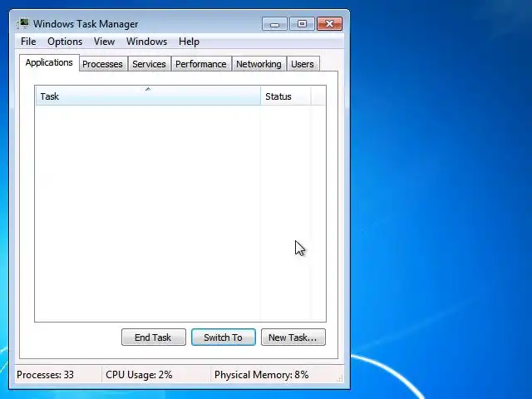Click the New Task... button
Screen dimensions: 532x399
[x=293, y=337]
